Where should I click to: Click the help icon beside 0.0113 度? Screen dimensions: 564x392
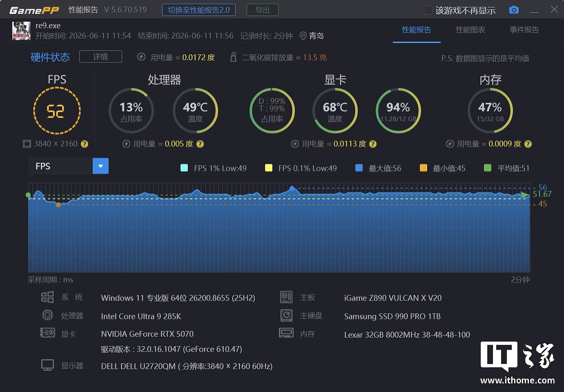pos(373,144)
